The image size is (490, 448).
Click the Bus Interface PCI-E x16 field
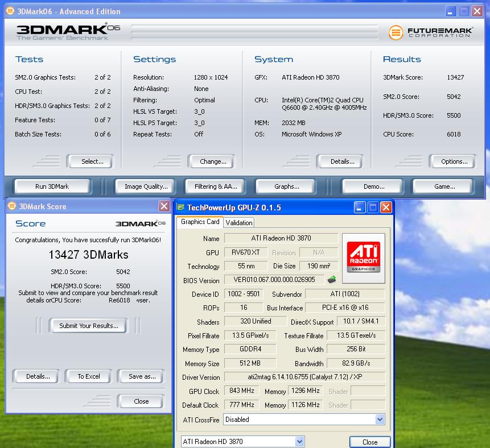345,308
